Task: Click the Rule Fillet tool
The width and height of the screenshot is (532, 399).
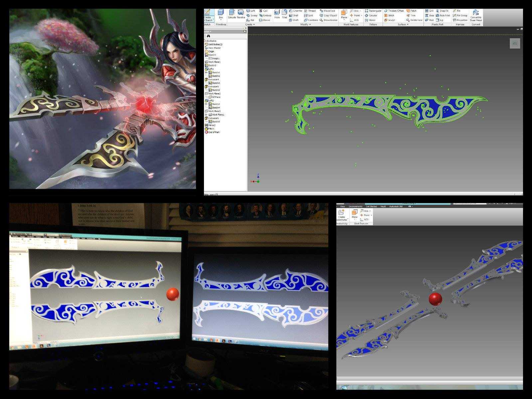Action: (x=443, y=16)
